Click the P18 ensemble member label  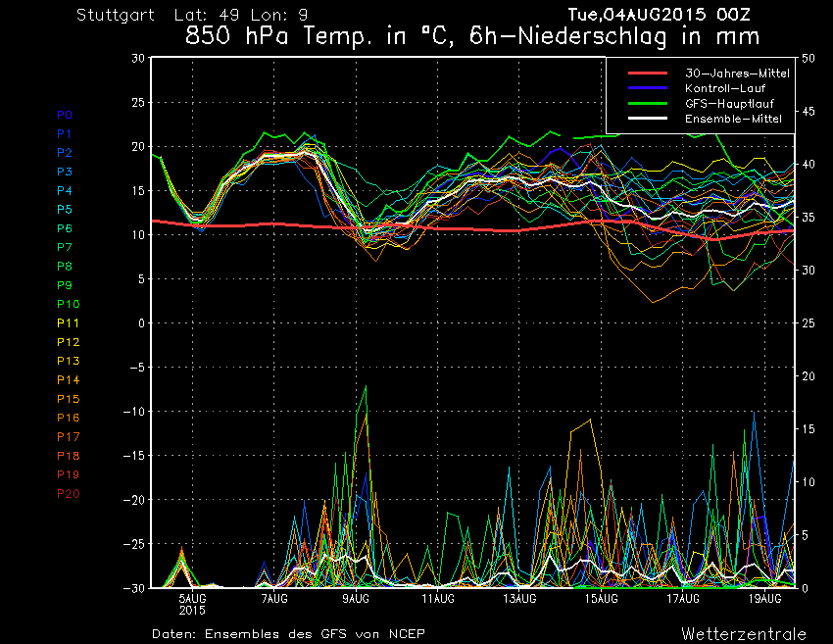click(x=69, y=456)
